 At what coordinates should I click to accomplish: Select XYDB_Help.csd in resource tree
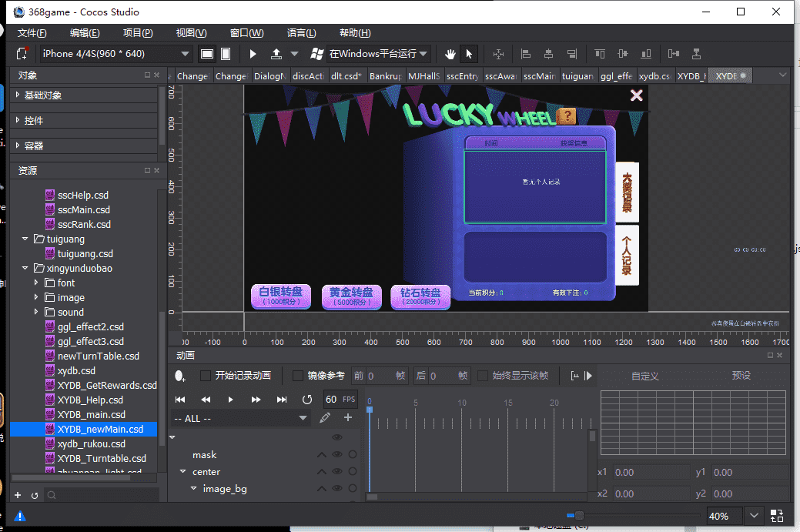pyautogui.click(x=90, y=400)
